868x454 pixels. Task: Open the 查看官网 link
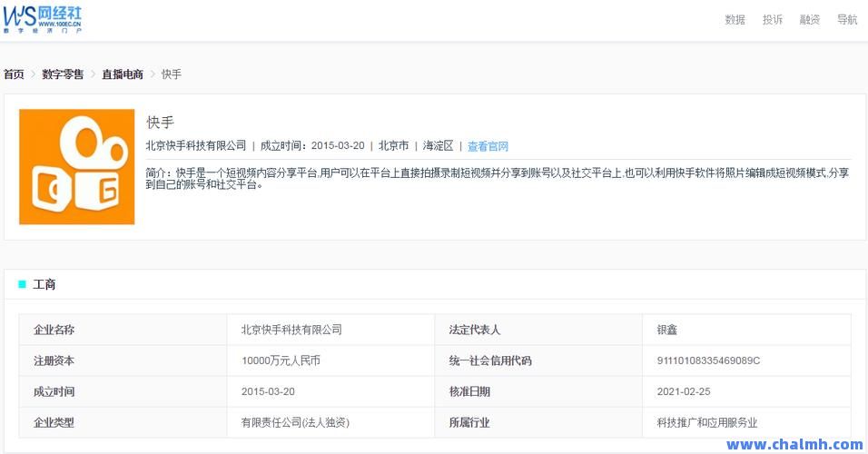[x=488, y=146]
